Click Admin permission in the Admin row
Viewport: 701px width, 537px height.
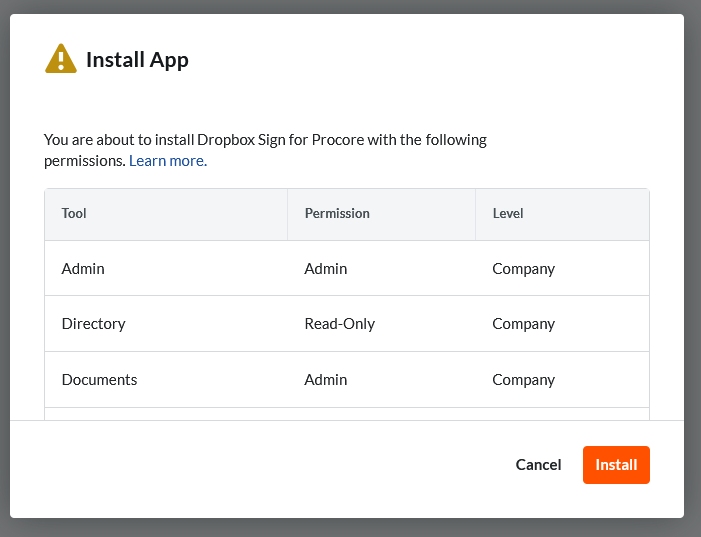pyautogui.click(x=381, y=268)
